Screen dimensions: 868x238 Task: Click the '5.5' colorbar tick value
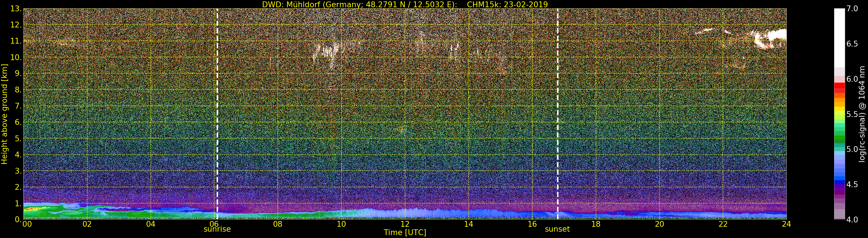click(852, 114)
